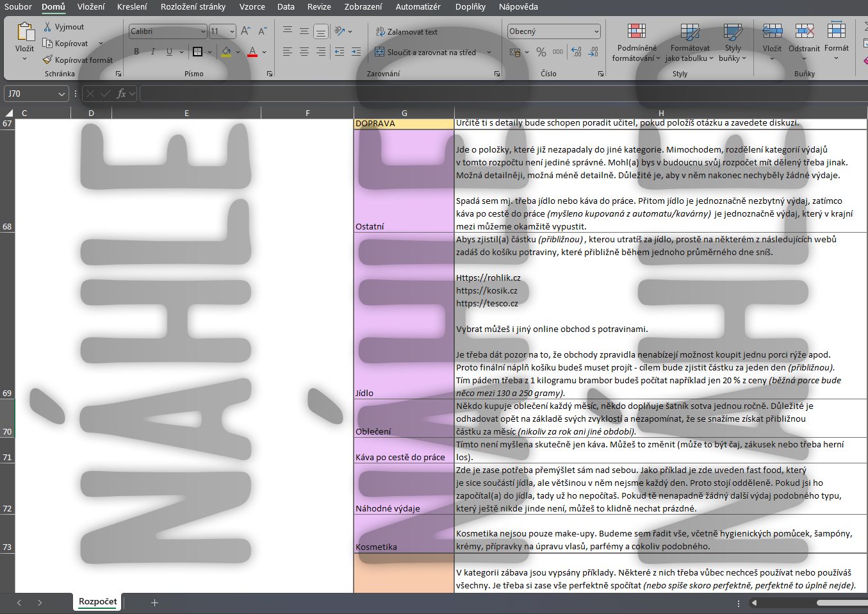Click the percent style icon
Image resolution: width=868 pixels, height=614 pixels.
coord(541,52)
